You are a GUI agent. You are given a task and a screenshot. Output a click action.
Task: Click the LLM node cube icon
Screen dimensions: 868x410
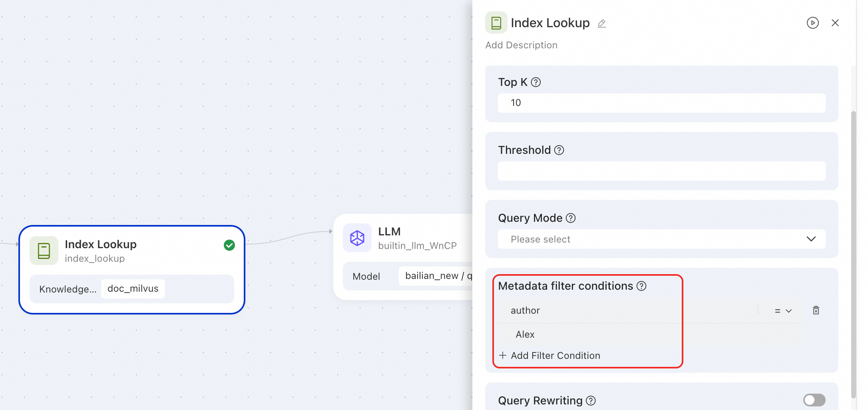357,238
